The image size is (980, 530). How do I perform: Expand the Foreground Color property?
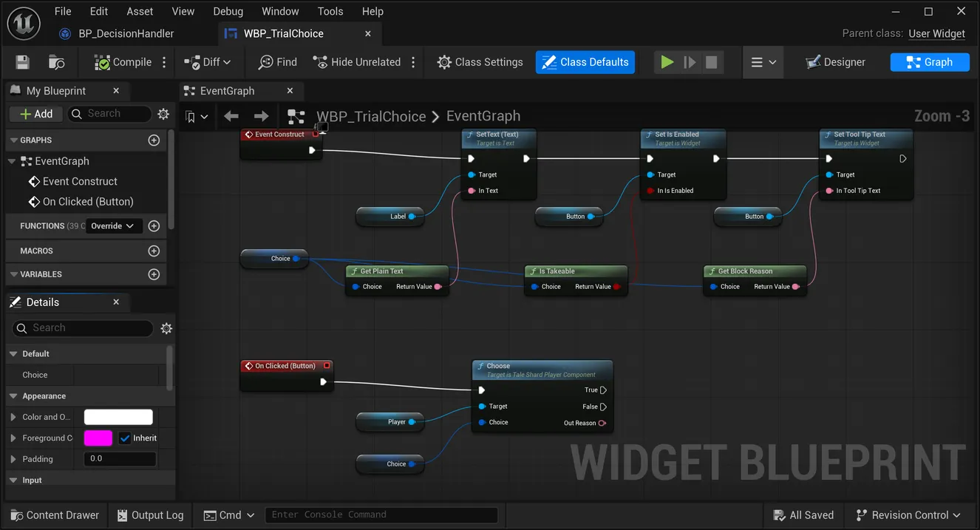(x=13, y=438)
